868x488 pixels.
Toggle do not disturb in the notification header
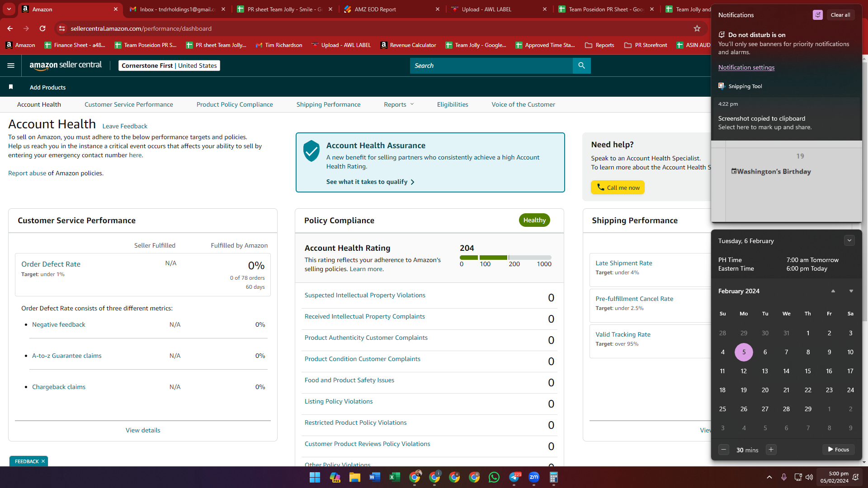tap(817, 15)
